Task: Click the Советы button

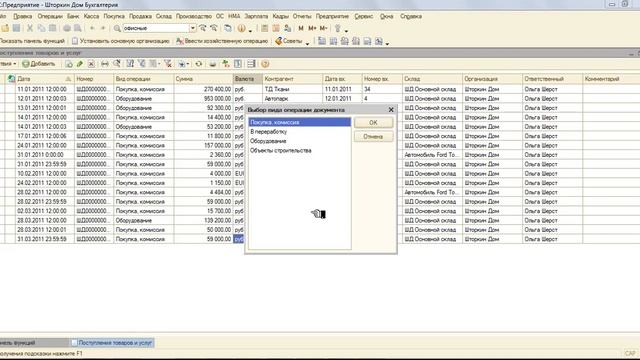Action: click(289, 41)
